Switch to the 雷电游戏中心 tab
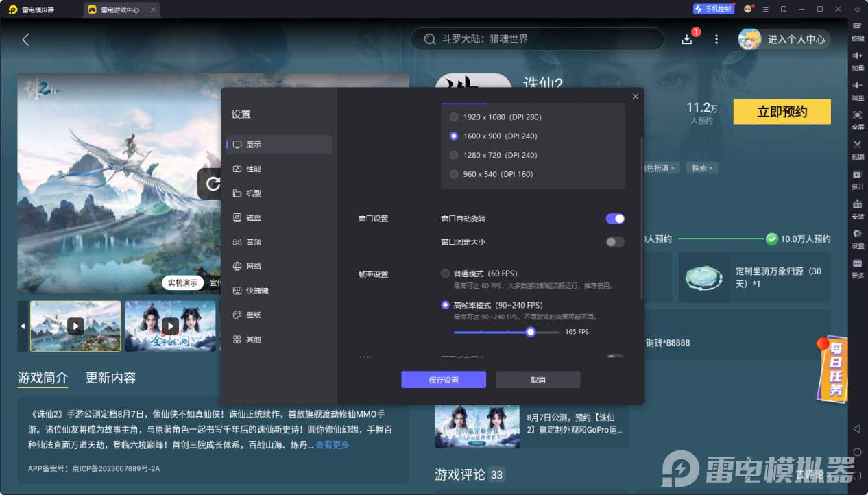This screenshot has height=495, width=868. coord(120,10)
